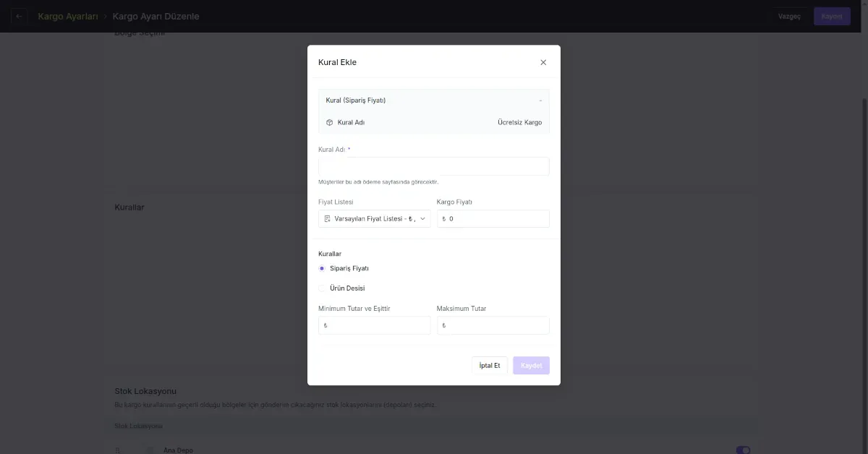Screen dimensions: 868x454
Task: Click the Maksimum Tutar input field
Action: pyautogui.click(x=495, y=325)
